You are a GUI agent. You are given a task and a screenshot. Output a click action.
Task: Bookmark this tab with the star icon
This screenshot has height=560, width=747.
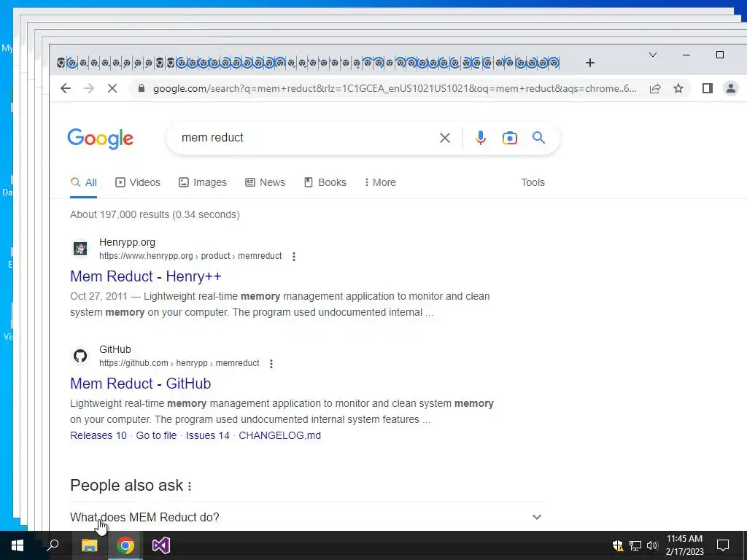(x=678, y=88)
